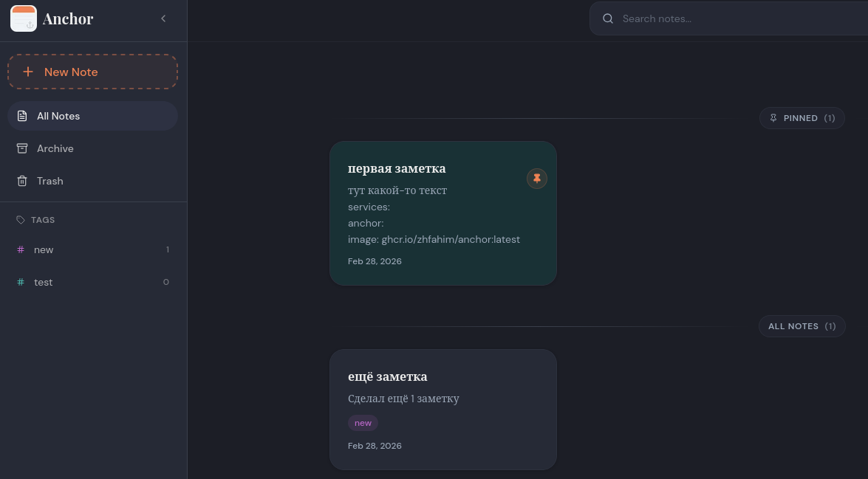This screenshot has height=479, width=868.
Task: Collapse the sidebar with the chevron arrow
Action: pos(163,18)
